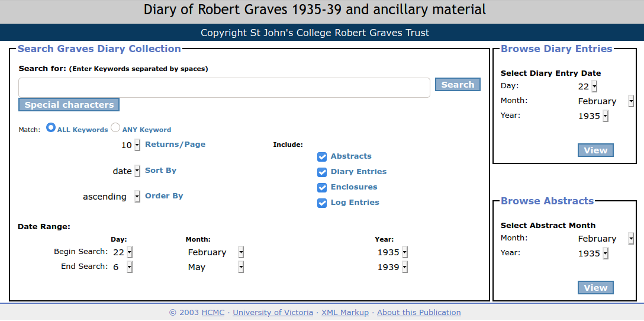This screenshot has width=644, height=321.
Task: Toggle the Log Entries checkbox
Action: (322, 203)
